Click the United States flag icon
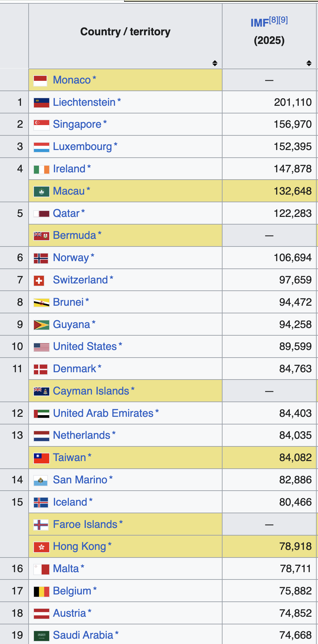This screenshot has width=318, height=644. [x=42, y=347]
